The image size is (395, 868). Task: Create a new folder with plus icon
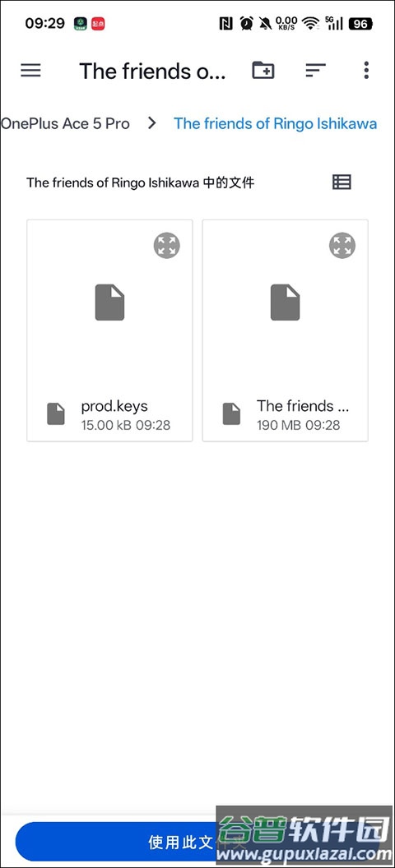[x=263, y=71]
